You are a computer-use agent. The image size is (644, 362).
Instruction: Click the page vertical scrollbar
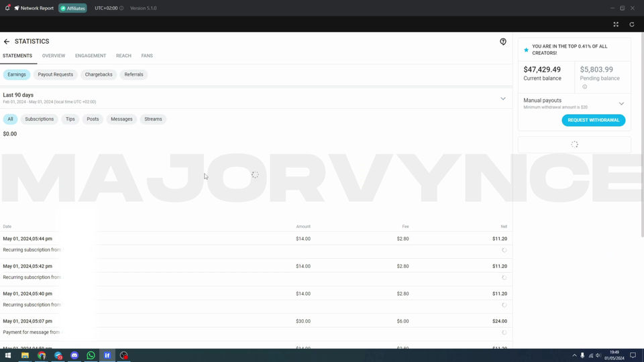pos(642,135)
